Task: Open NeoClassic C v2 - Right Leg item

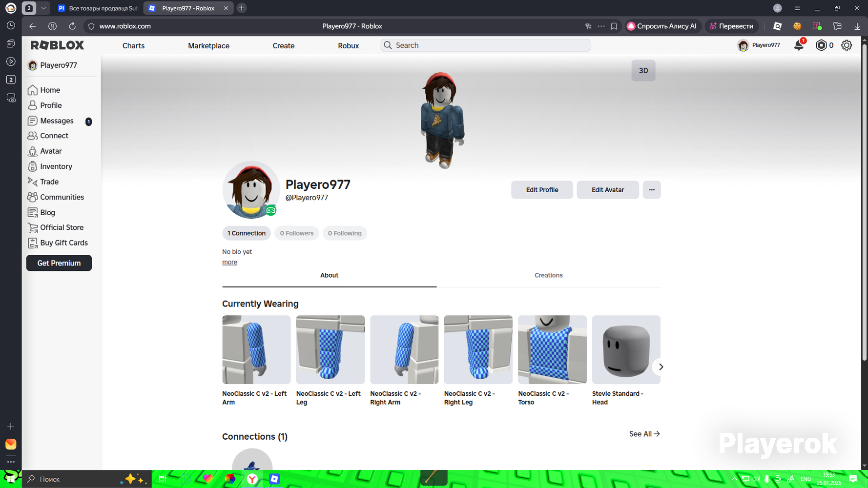Action: 478,361
